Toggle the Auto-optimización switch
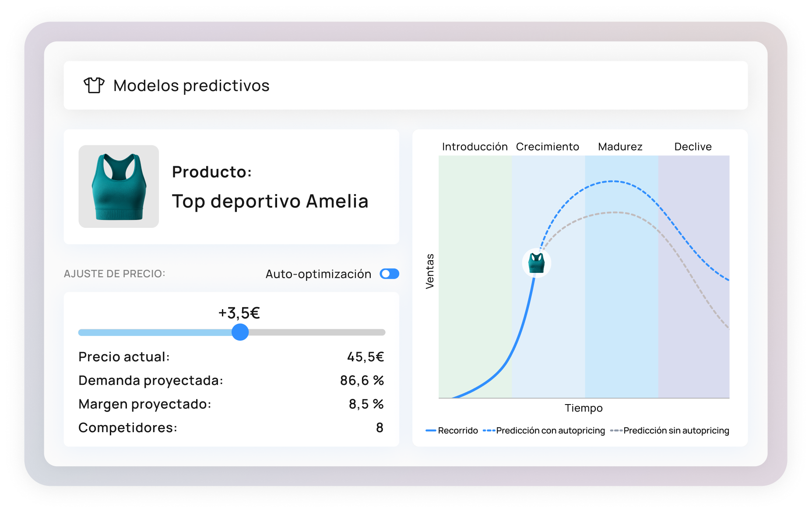Screen dimensions: 812x513 tap(389, 274)
